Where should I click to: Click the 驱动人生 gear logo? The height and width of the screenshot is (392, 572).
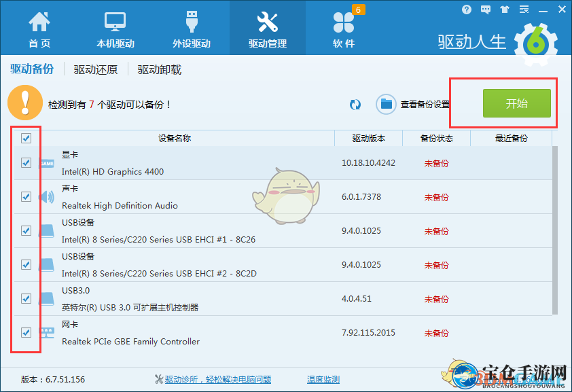[536, 43]
